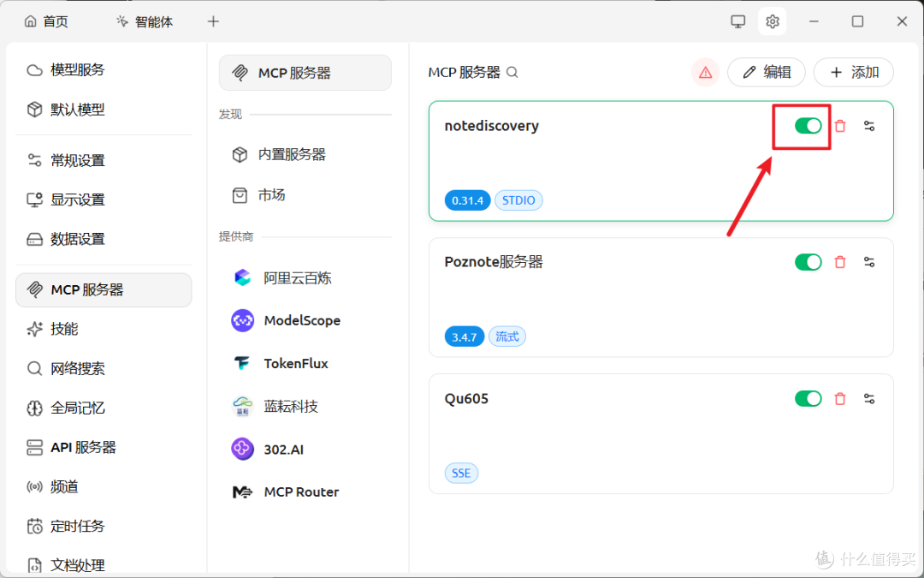
Task: Open Poznote服务器 settings icon
Action: (x=869, y=262)
